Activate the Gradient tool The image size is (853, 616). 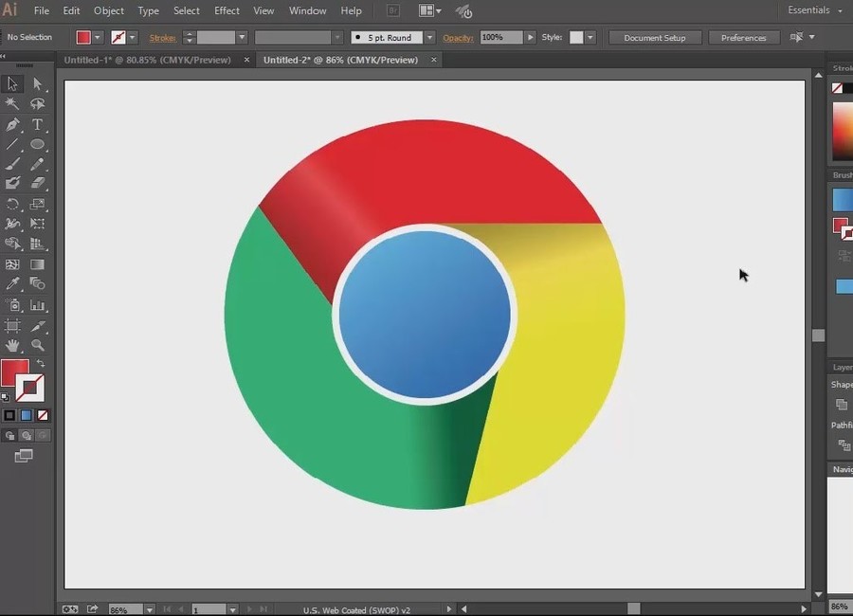tap(37, 264)
